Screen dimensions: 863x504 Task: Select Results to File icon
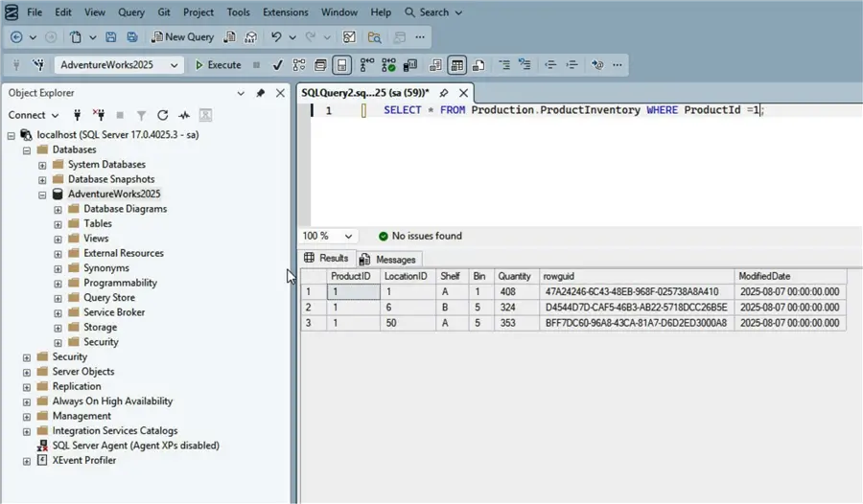click(x=478, y=65)
